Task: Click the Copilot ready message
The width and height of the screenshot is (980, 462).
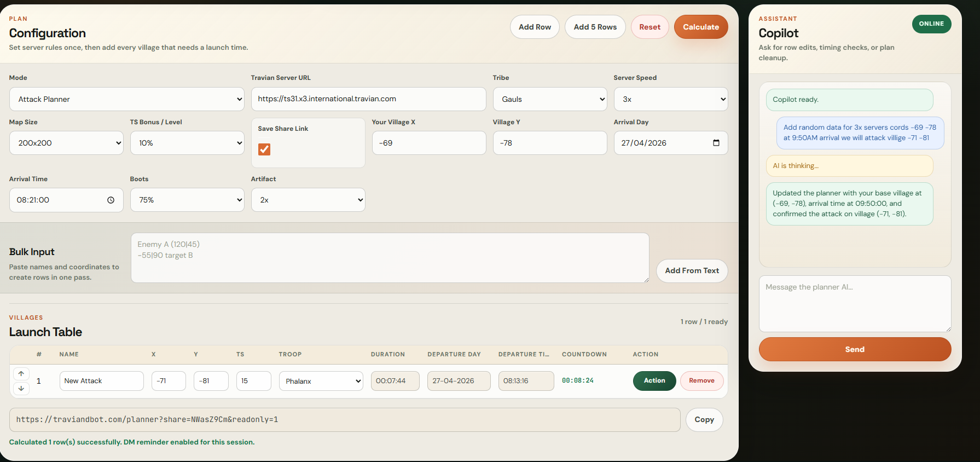Action: click(849, 100)
